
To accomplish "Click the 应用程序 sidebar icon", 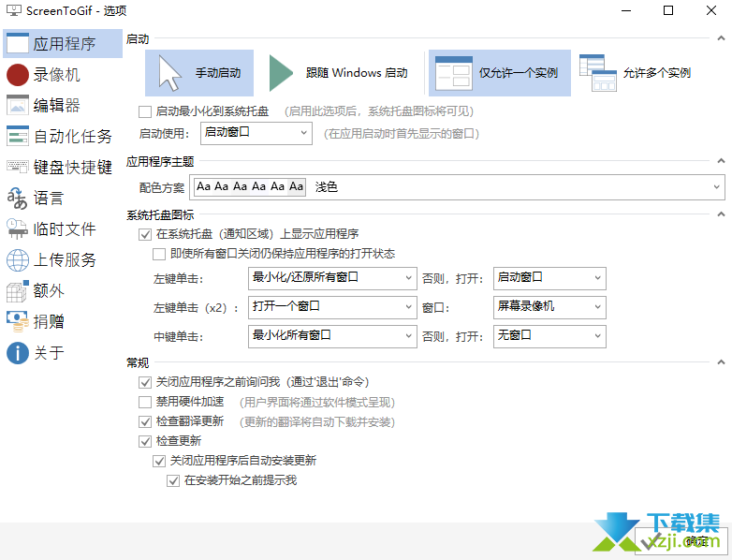I will click(x=18, y=43).
